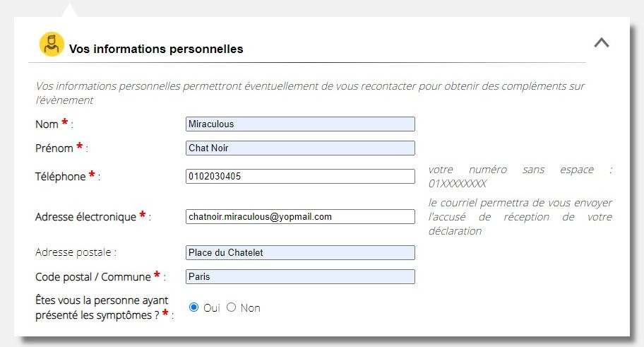This screenshot has width=644, height=347.
Task: Focus the Code postal / Commune field
Action: click(300, 277)
